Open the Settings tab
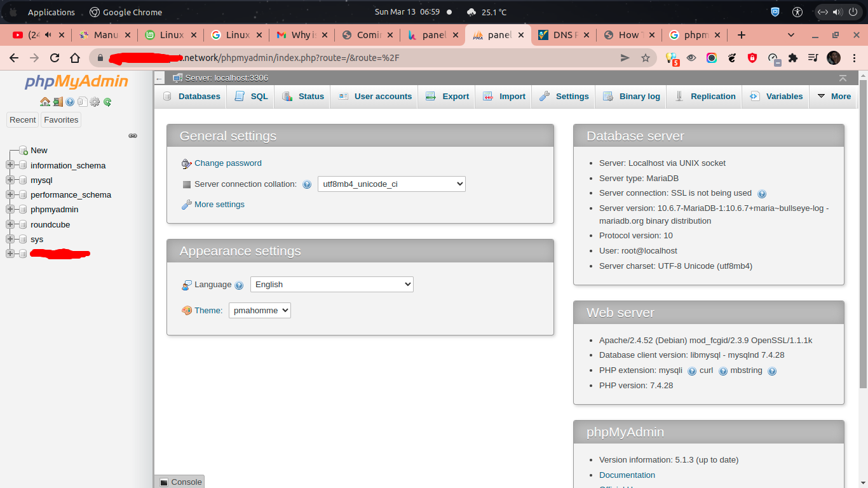This screenshot has width=868, height=488. (564, 97)
